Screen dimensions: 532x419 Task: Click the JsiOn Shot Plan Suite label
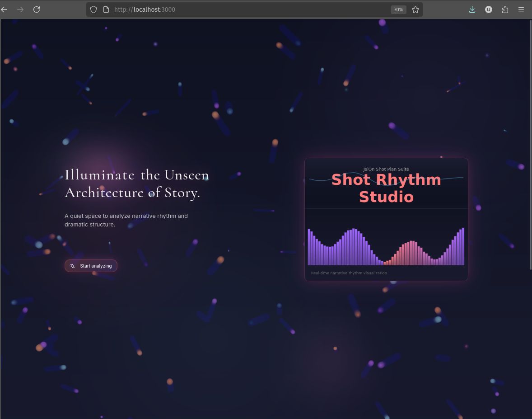coord(386,169)
